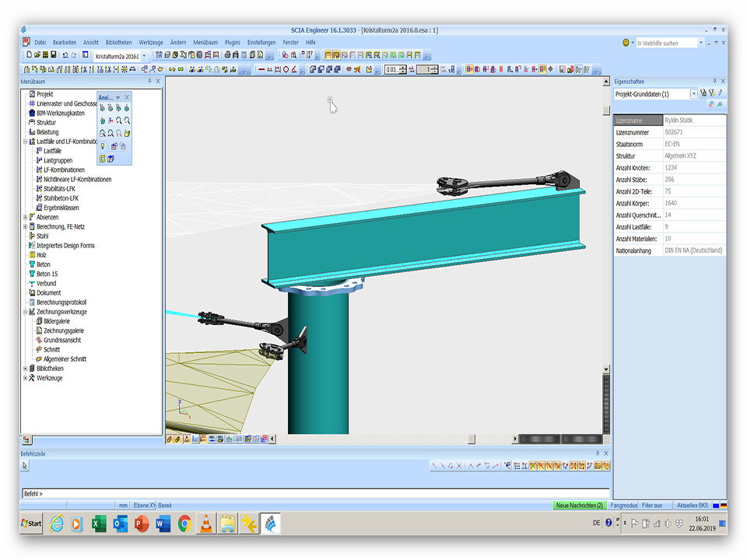Click the BIM-Werkzeugkasten tree icon
The height and width of the screenshot is (560, 747).
coord(31,113)
